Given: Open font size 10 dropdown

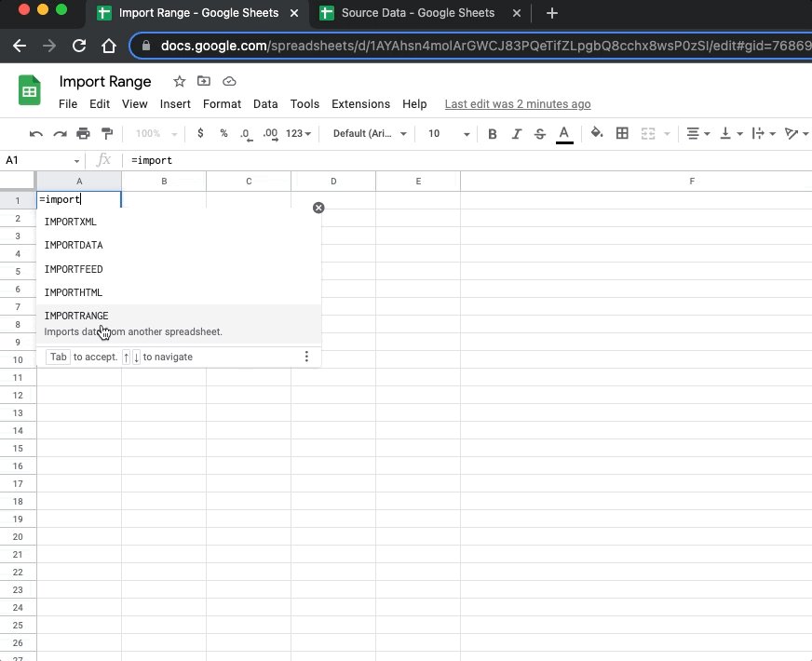Looking at the screenshot, I should tap(448, 133).
